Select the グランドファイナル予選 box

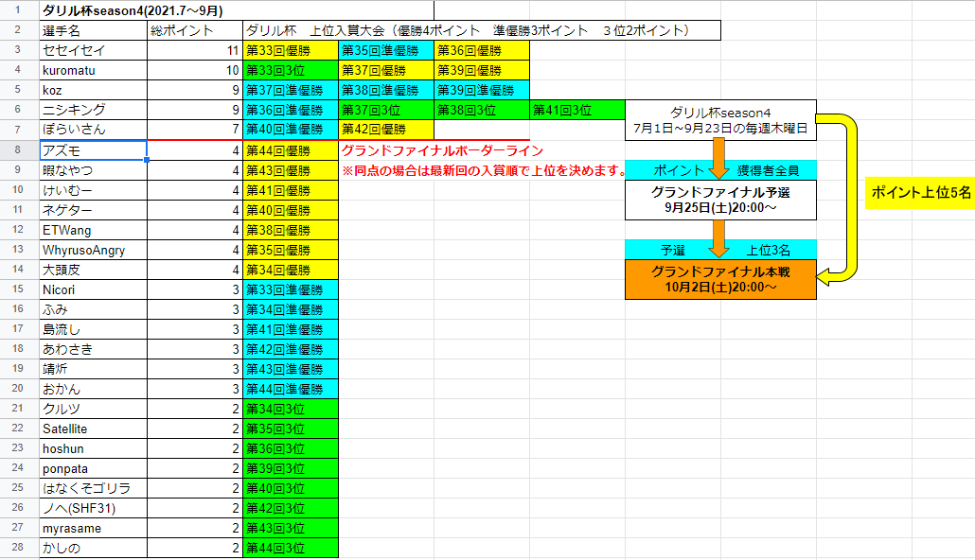tap(720, 201)
